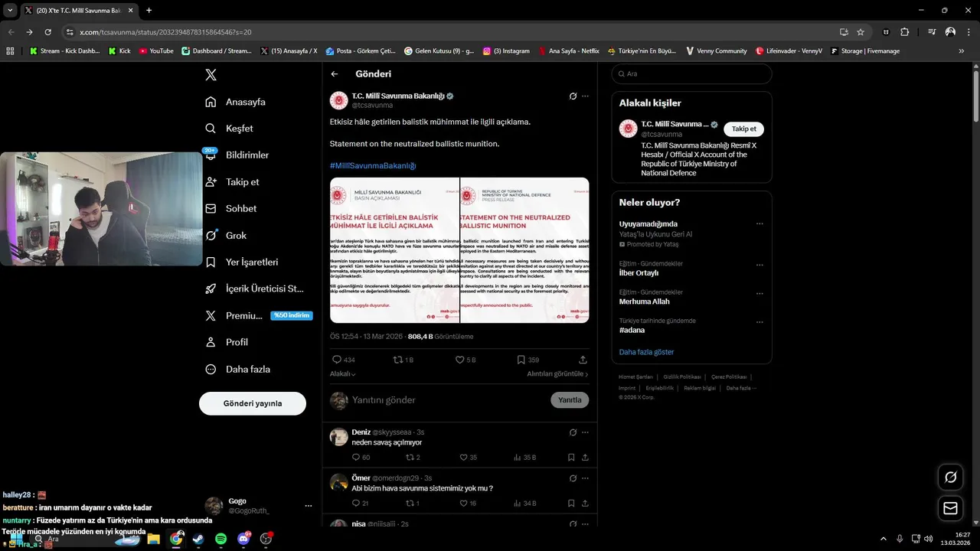Bookmark the post showing 359 bookmarks
980x551 pixels.
[x=521, y=360]
